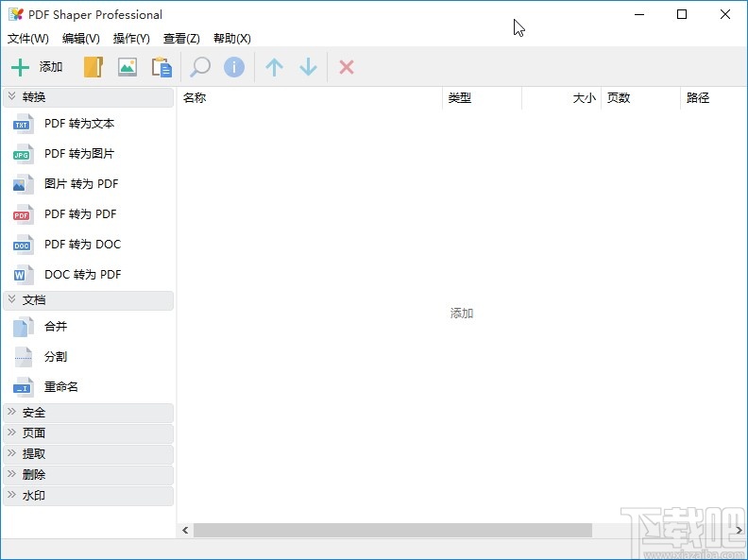Click the horizontal scrollbar thumb
748x560 pixels.
(393, 530)
